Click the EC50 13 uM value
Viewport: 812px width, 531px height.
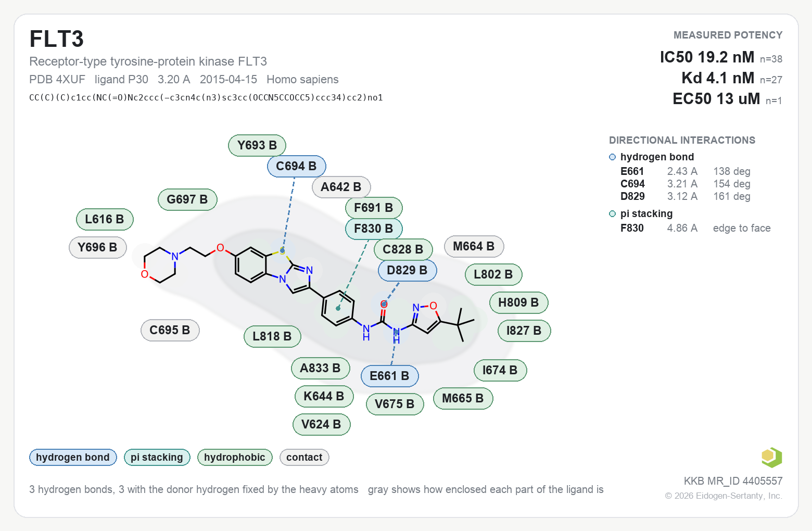pos(716,98)
